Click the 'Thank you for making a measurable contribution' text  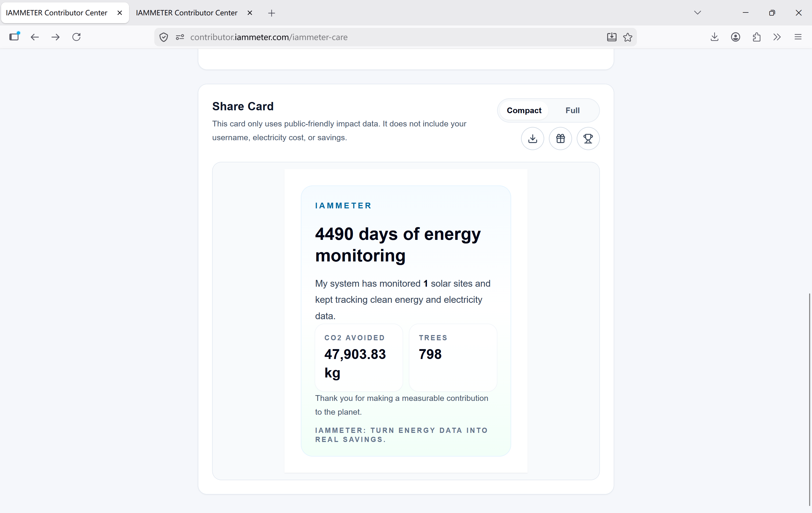pos(402,405)
